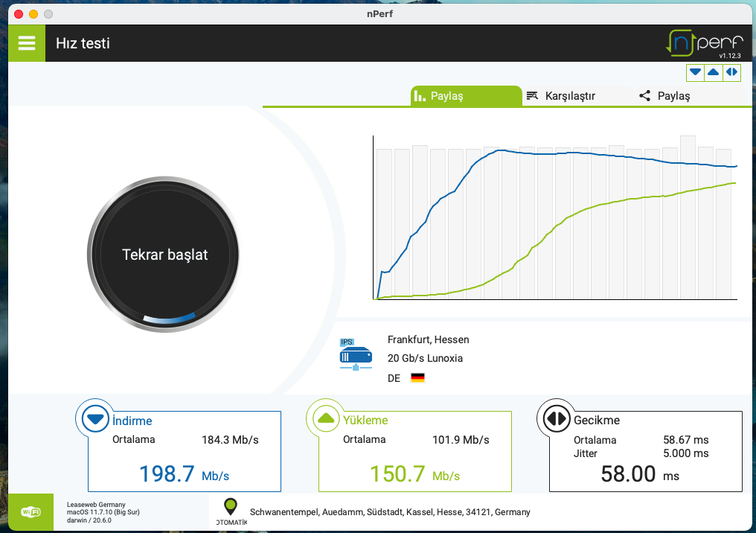
Task: Click the location pin OTOMATİK icon
Action: 231,511
